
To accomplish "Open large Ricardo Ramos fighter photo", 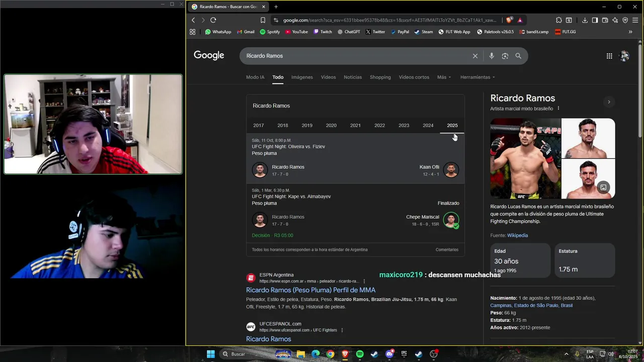I will pos(525,158).
